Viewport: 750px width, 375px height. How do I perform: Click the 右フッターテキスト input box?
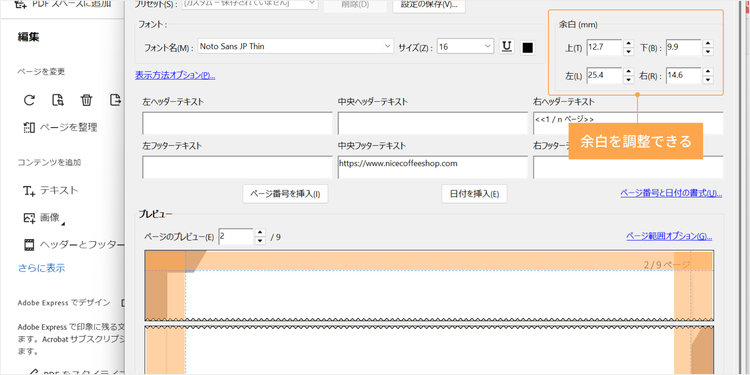tap(628, 167)
